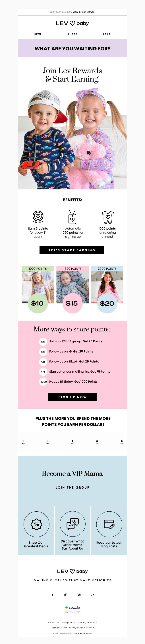Screen dimensions: 145x644
Task: Open the TikTok icon link
Action: coord(93,595)
